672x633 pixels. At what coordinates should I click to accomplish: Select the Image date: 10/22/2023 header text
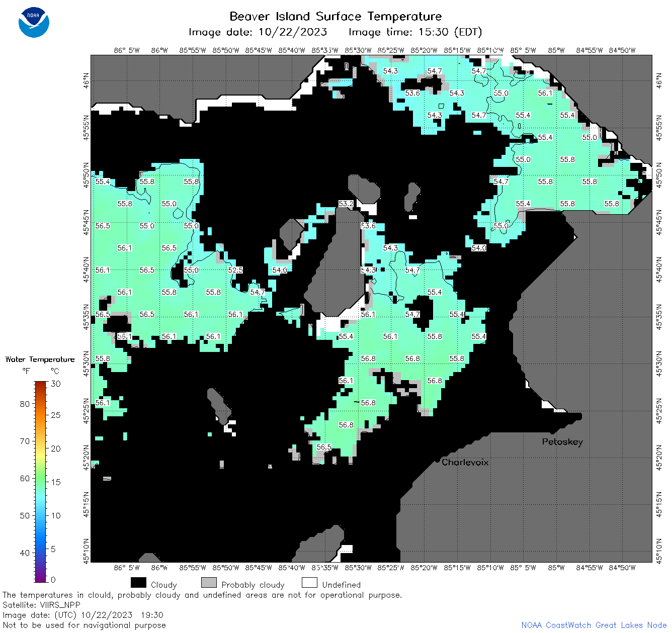point(258,32)
